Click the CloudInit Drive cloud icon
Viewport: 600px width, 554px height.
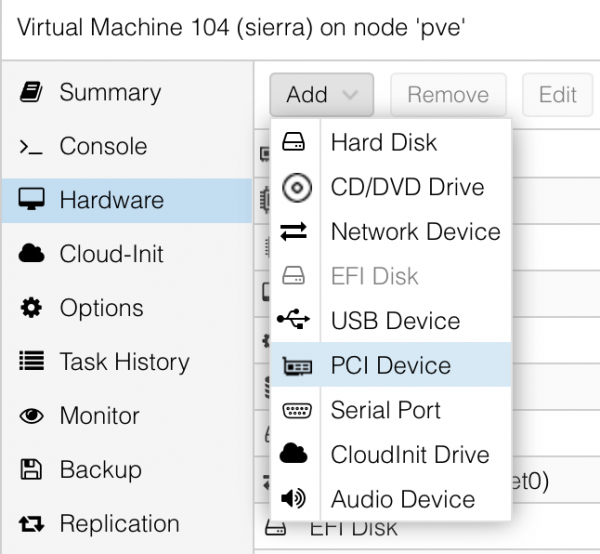[x=294, y=455]
